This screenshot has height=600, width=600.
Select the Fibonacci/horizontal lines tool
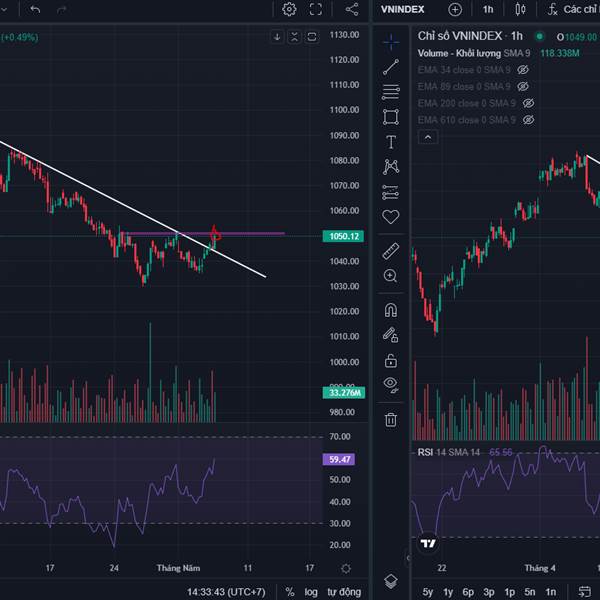click(391, 92)
